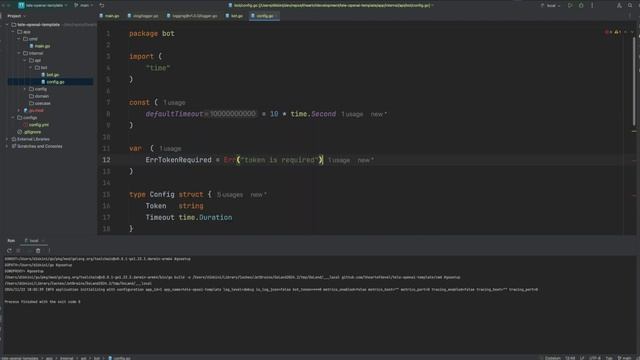Run the local configuration from top toolbar

tap(570, 6)
